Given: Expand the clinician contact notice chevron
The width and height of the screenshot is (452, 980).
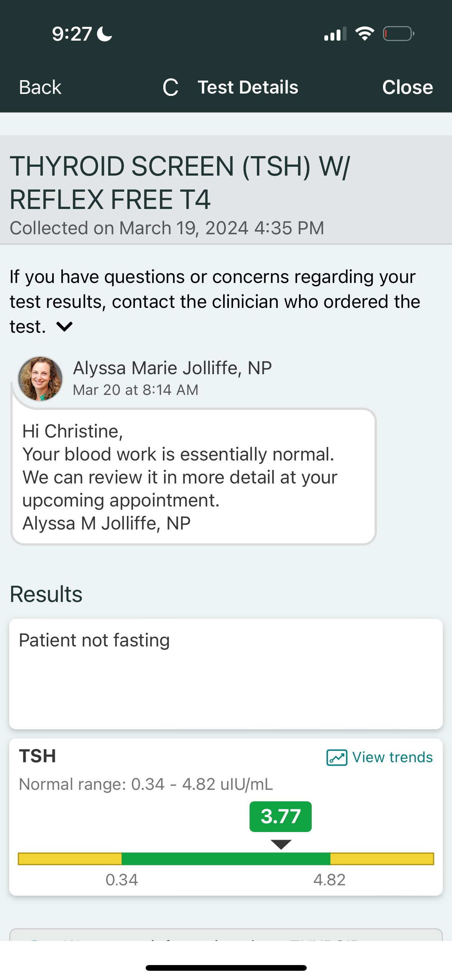Looking at the screenshot, I should (x=64, y=327).
